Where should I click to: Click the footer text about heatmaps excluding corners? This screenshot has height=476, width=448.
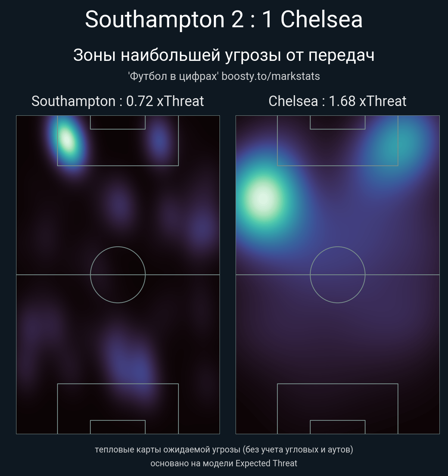[x=224, y=449]
